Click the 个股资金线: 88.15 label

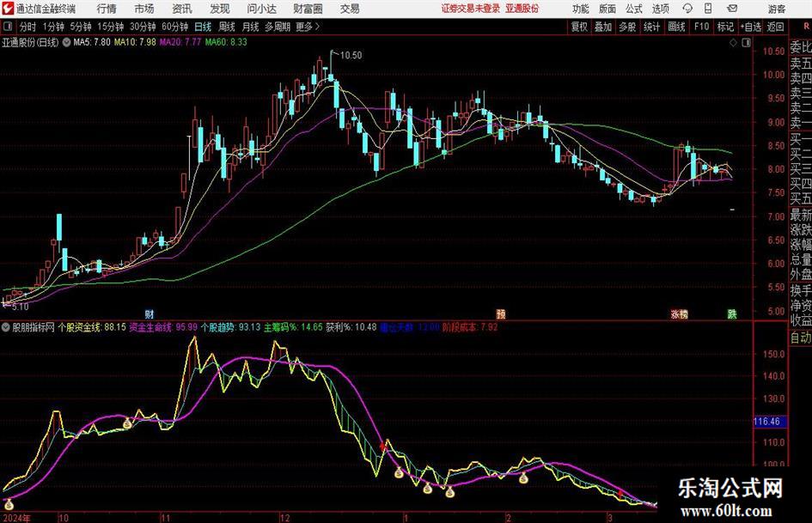[x=92, y=327]
